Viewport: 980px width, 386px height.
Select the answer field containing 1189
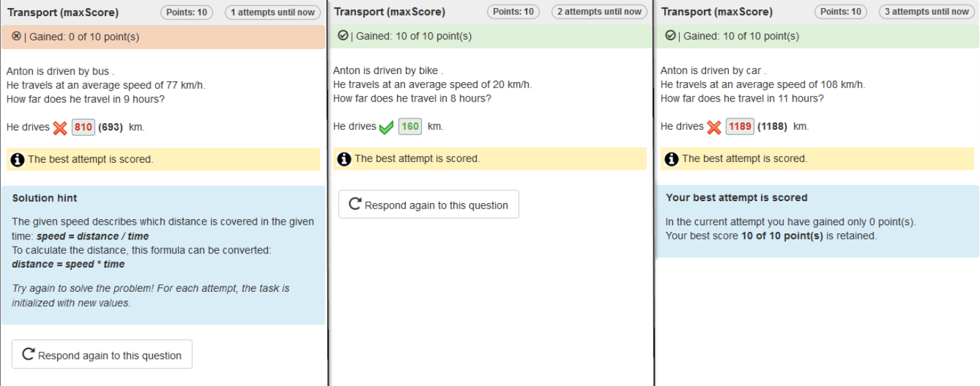740,126
